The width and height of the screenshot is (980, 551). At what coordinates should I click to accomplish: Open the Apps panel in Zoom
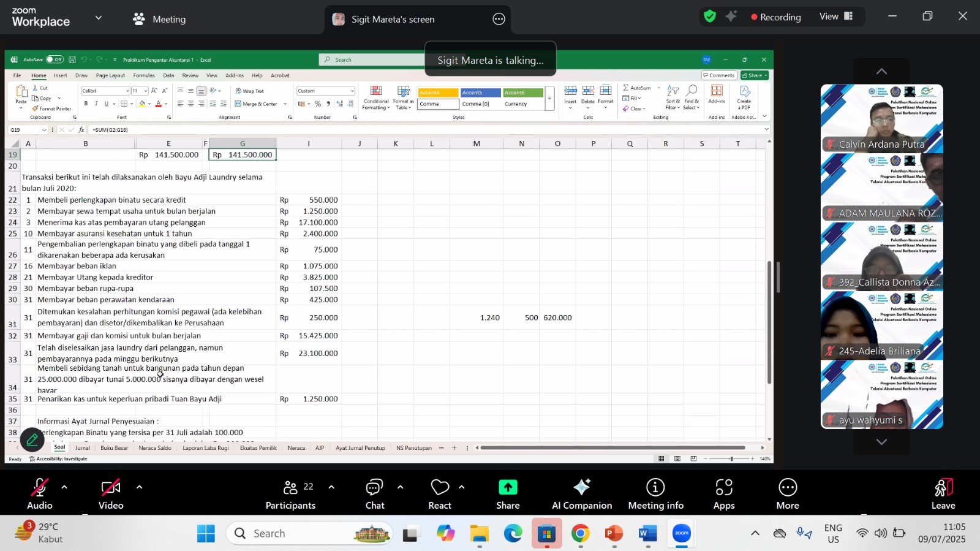(723, 494)
